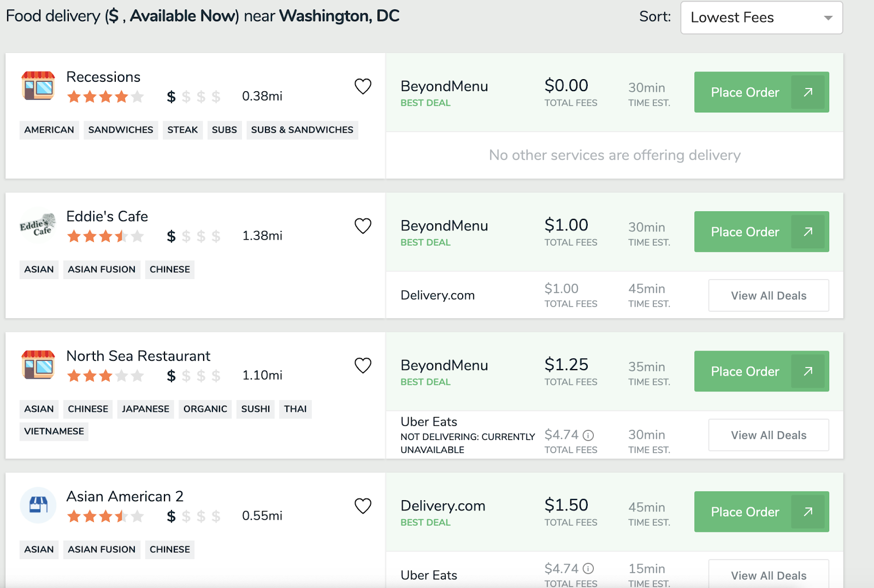Click the Asian American 2 shop icon
Viewport: 874px width, 588px height.
[x=38, y=505]
